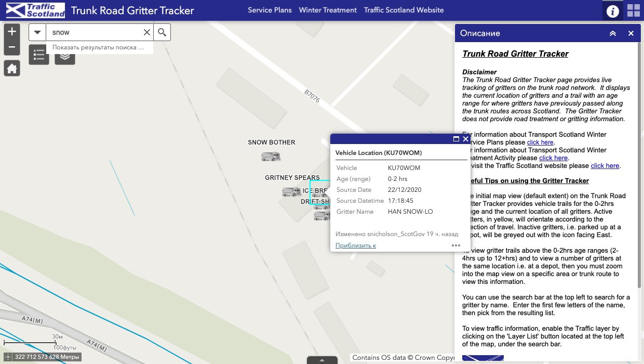Viewport: 644px width, 364px height.
Task: Click the Disclaimer heading in the panel
Action: [x=479, y=72]
